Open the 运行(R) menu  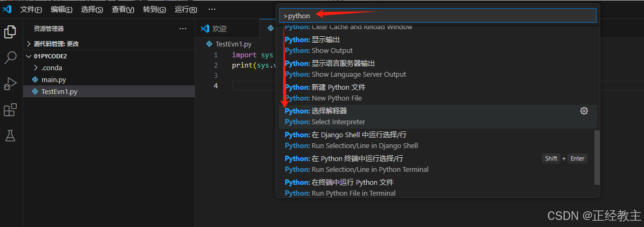click(x=186, y=9)
